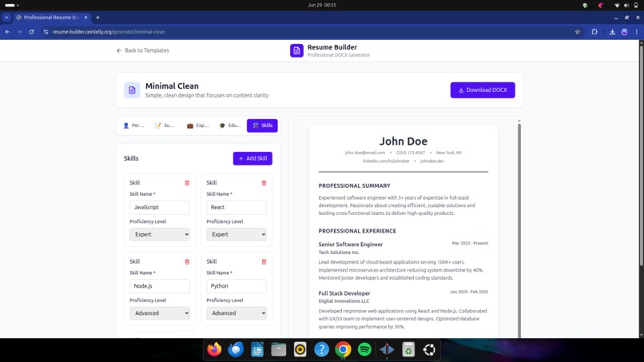The width and height of the screenshot is (644, 362).
Task: Click Full Stack Developer in preview
Action: pyautogui.click(x=344, y=293)
